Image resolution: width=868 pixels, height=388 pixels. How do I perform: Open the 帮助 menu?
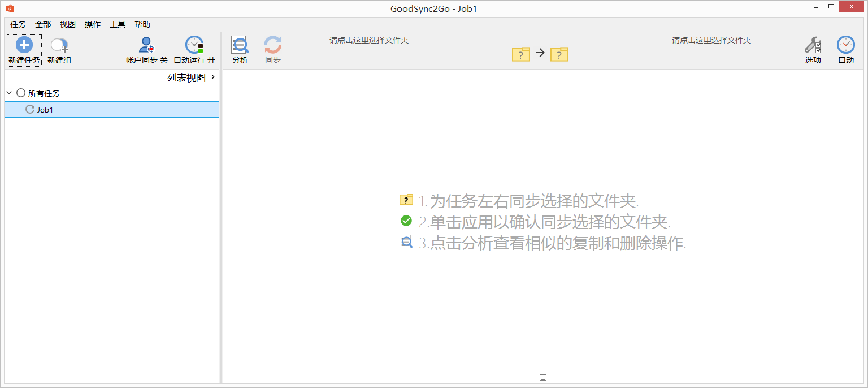(x=142, y=24)
